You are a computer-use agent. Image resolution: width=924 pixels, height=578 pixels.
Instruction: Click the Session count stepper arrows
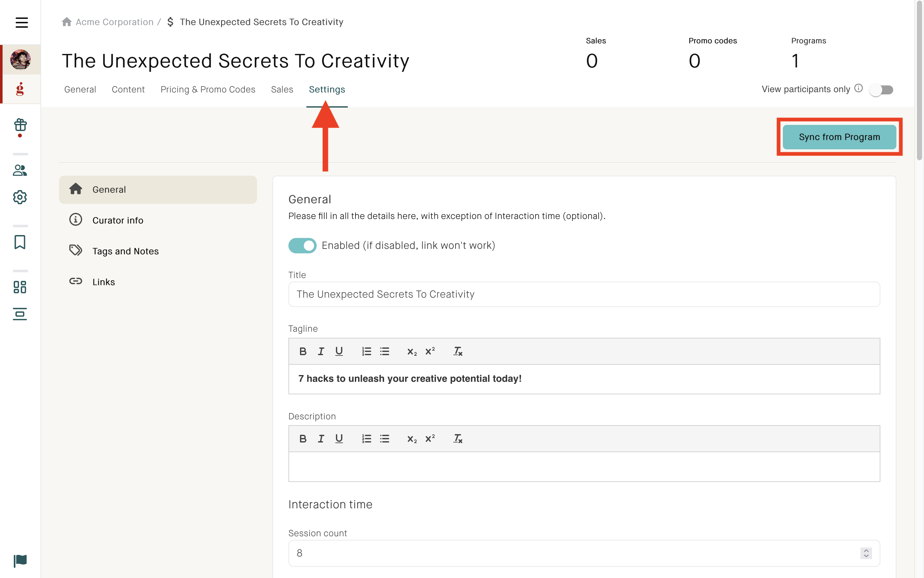(x=866, y=553)
